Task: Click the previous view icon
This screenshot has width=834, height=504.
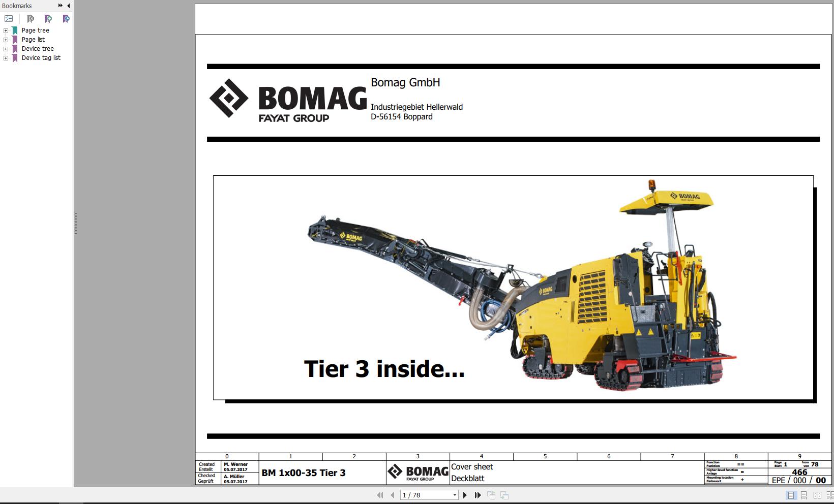Action: (x=491, y=495)
